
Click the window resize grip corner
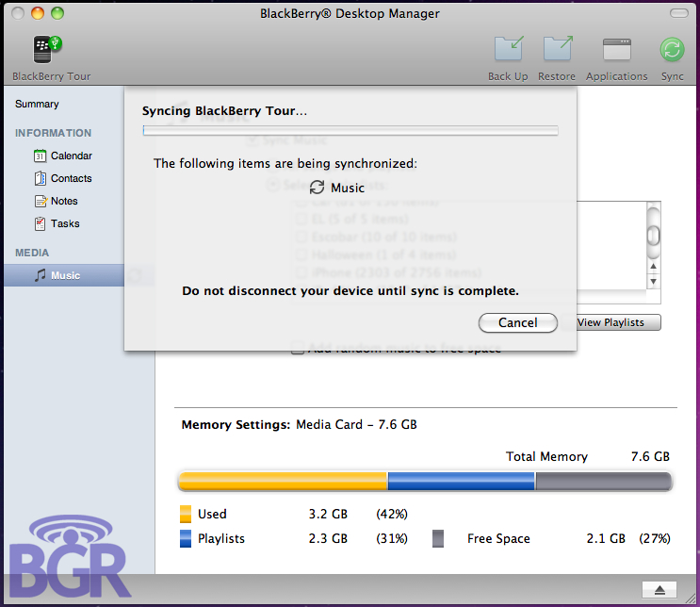[692, 599]
